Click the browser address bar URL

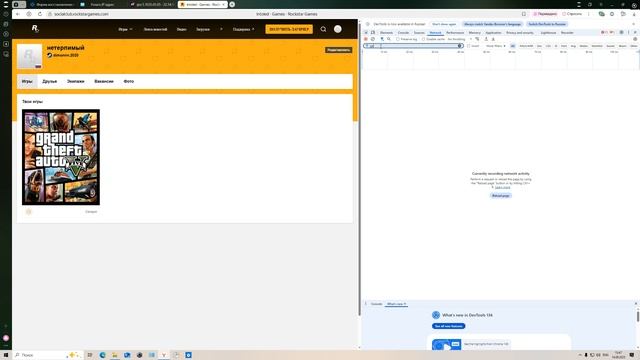(x=81, y=14)
